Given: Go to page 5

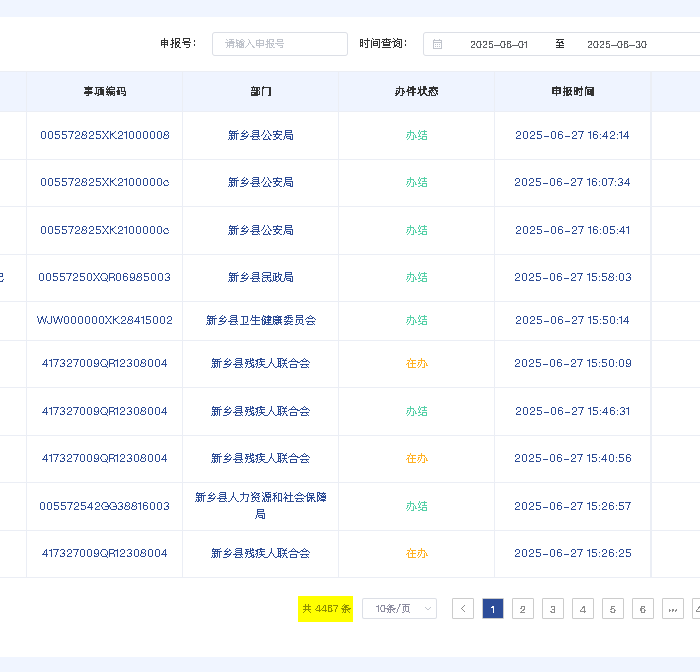Looking at the screenshot, I should click(612, 609).
